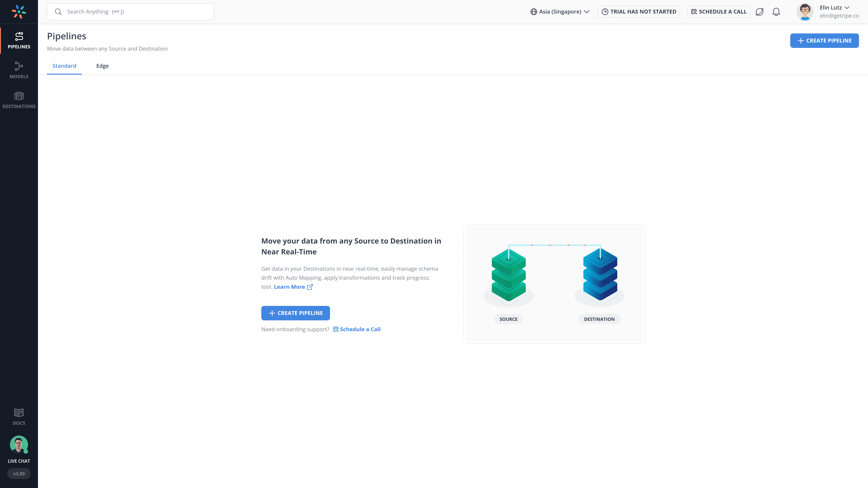This screenshot has width=868, height=488.
Task: Click the planet icon beside the bell
Action: [x=759, y=12]
